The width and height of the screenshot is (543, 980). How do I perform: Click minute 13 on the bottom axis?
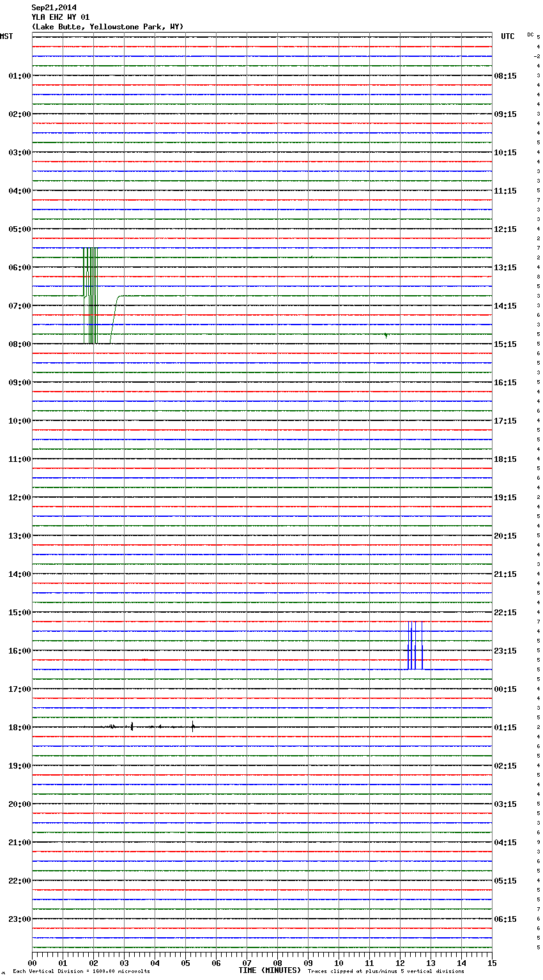coord(431,963)
